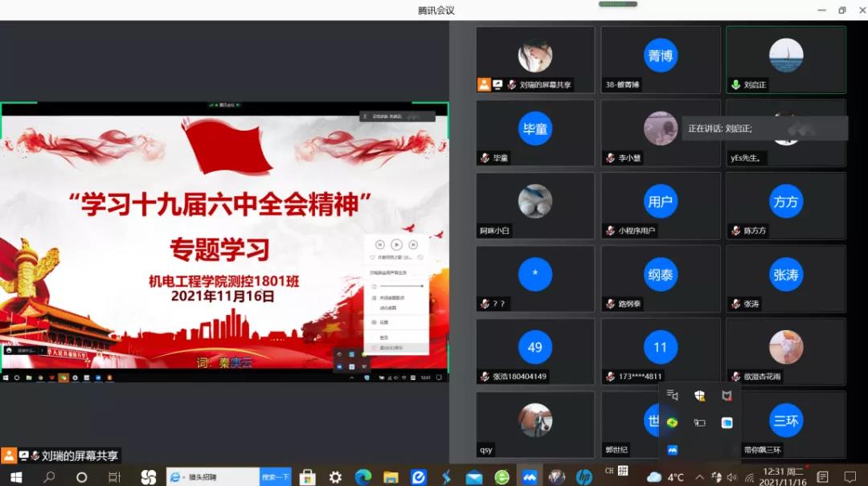Click the Tencent Meeting icon in taskbar
The height and width of the screenshot is (486, 868).
pos(529,476)
